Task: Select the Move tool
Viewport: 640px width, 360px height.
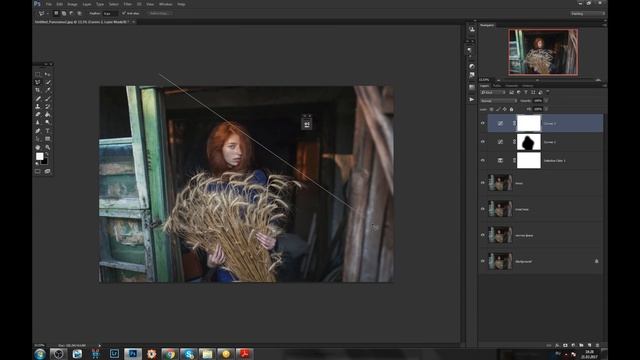Action: [48, 74]
